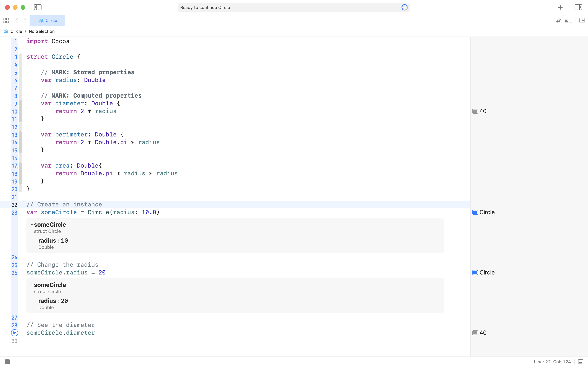Select the Circle playground tab
The height and width of the screenshot is (367, 588).
point(48,20)
